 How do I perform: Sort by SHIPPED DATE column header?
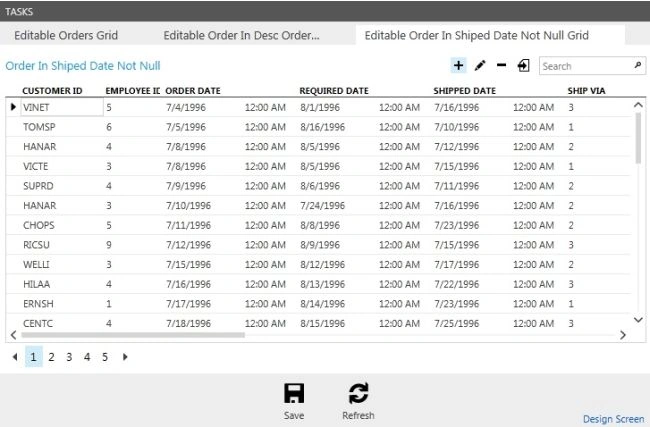(465, 91)
